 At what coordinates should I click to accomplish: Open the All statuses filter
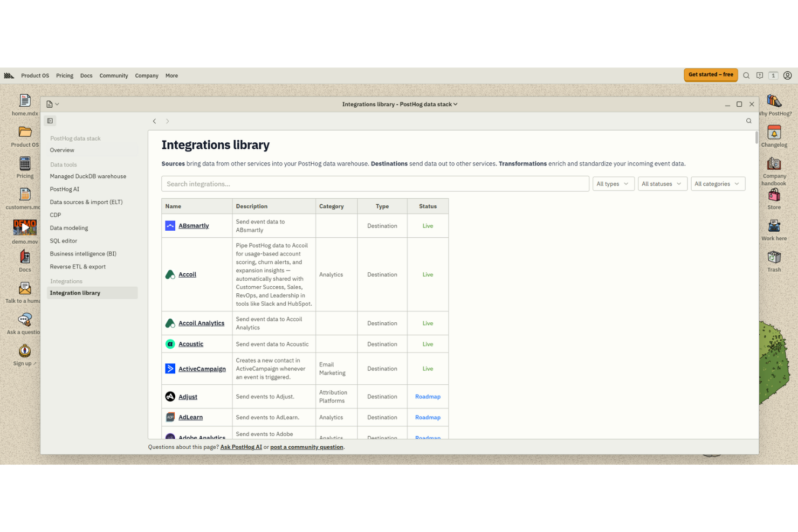click(x=662, y=184)
